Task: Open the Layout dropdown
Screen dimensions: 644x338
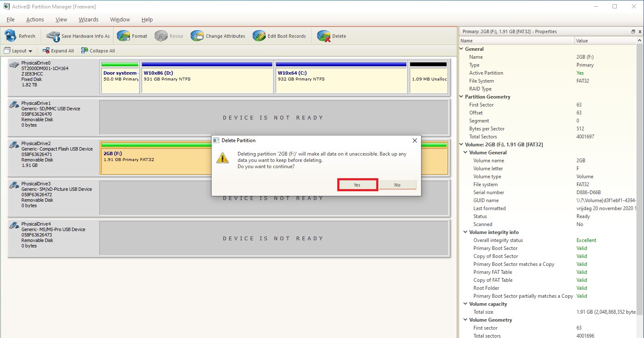Action: pyautogui.click(x=18, y=51)
